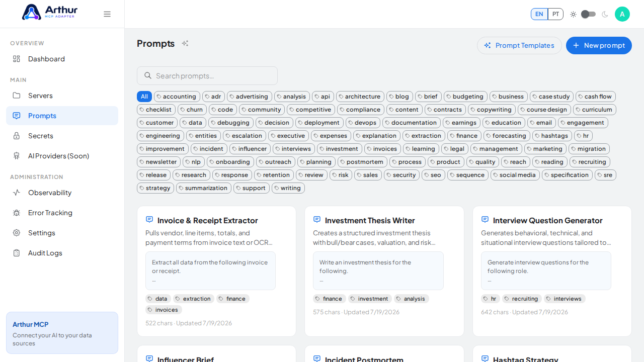The height and width of the screenshot is (362, 644).
Task: Focus the Search prompts field
Action: (x=207, y=75)
